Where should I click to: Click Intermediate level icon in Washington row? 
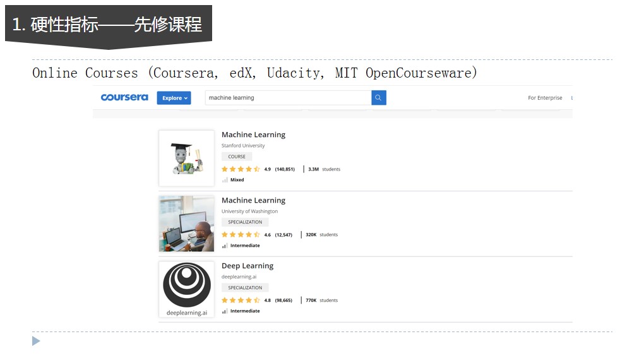pyautogui.click(x=225, y=246)
